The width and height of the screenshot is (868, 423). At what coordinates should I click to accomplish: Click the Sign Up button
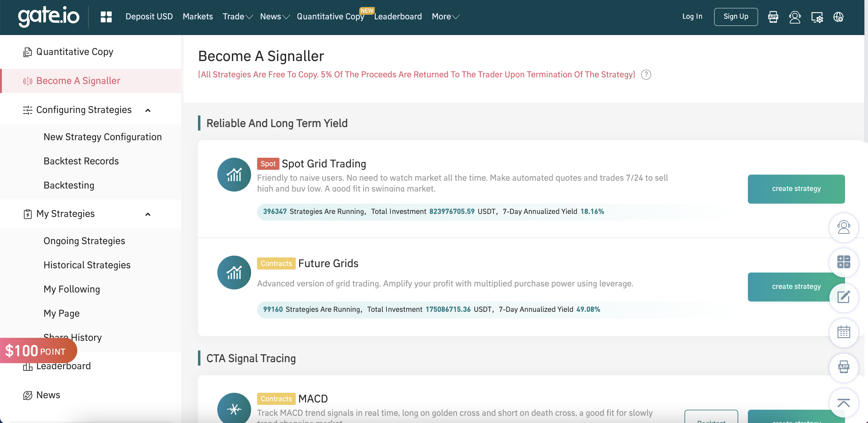tap(736, 17)
